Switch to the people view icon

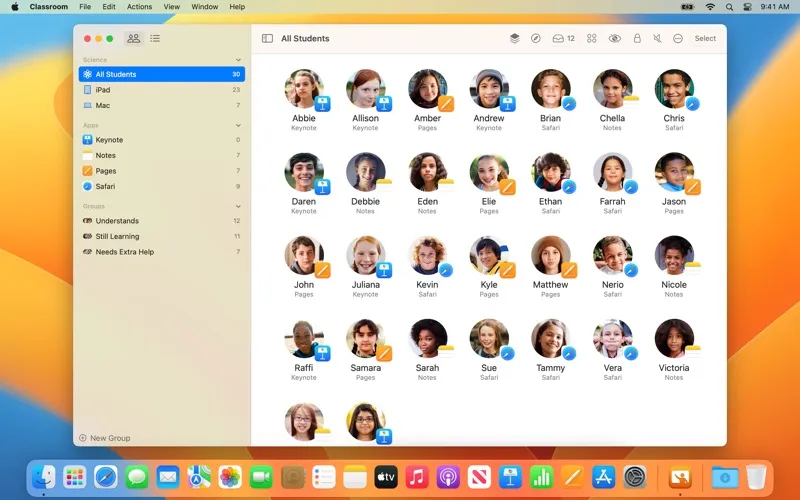(134, 38)
